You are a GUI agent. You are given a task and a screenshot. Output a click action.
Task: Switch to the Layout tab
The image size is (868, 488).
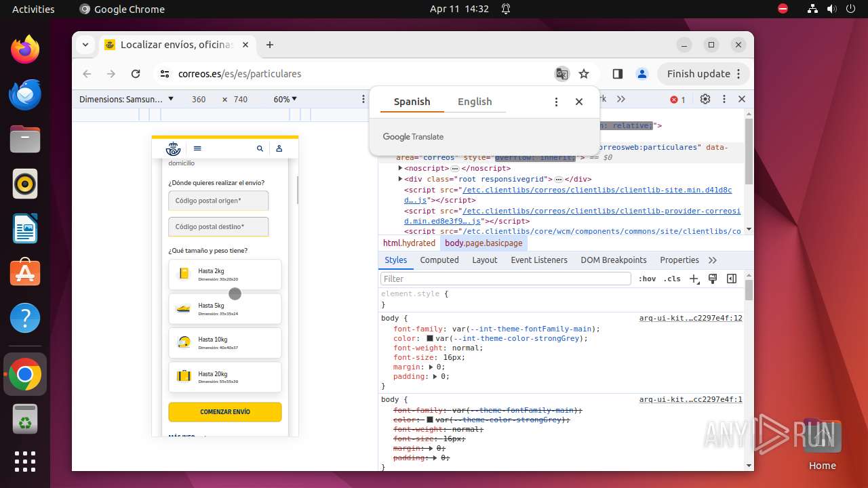[485, 260]
